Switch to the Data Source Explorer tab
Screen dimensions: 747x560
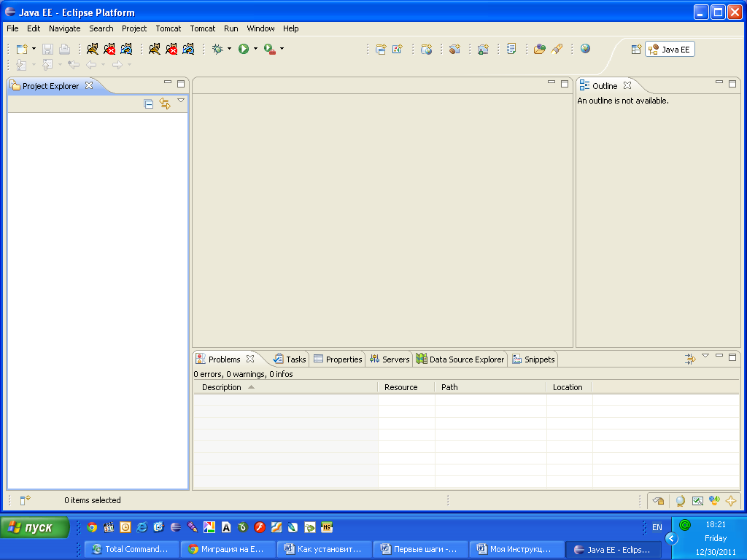460,359
